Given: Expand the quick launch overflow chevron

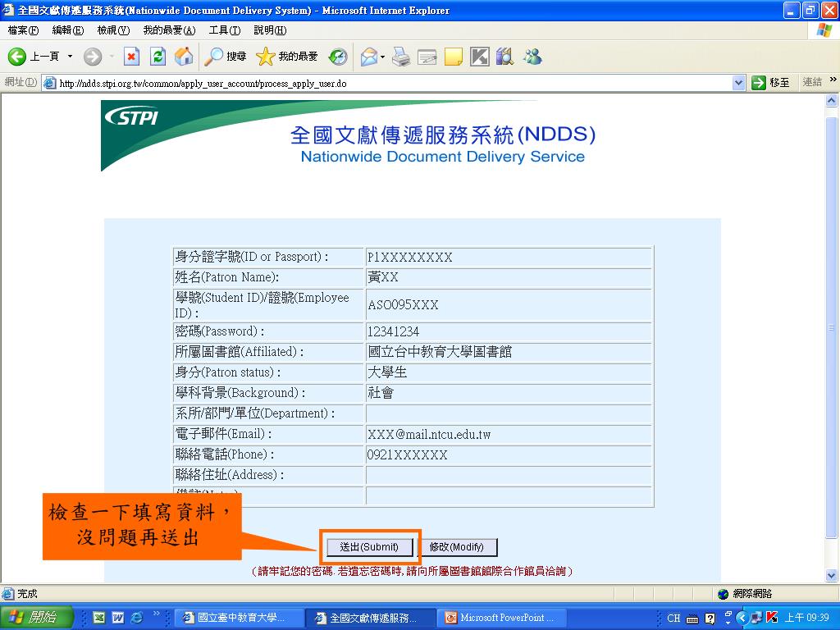Looking at the screenshot, I should [157, 614].
